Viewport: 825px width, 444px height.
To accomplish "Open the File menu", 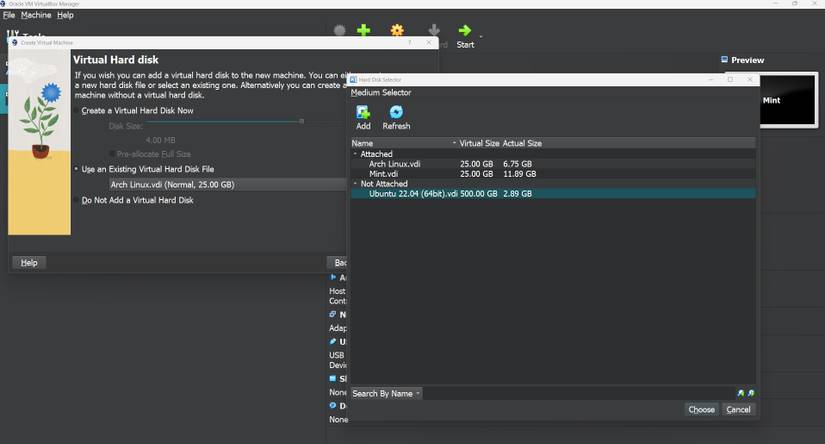I will click(9, 16).
